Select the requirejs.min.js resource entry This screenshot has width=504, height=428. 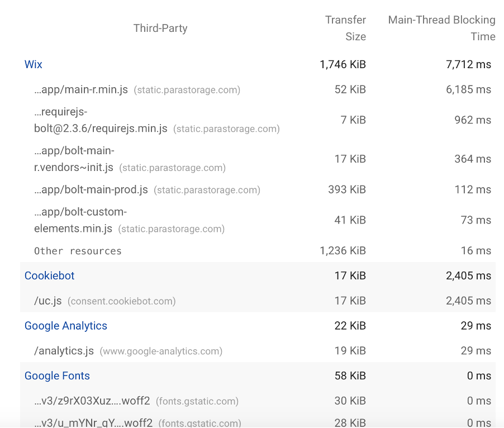[x=157, y=120]
